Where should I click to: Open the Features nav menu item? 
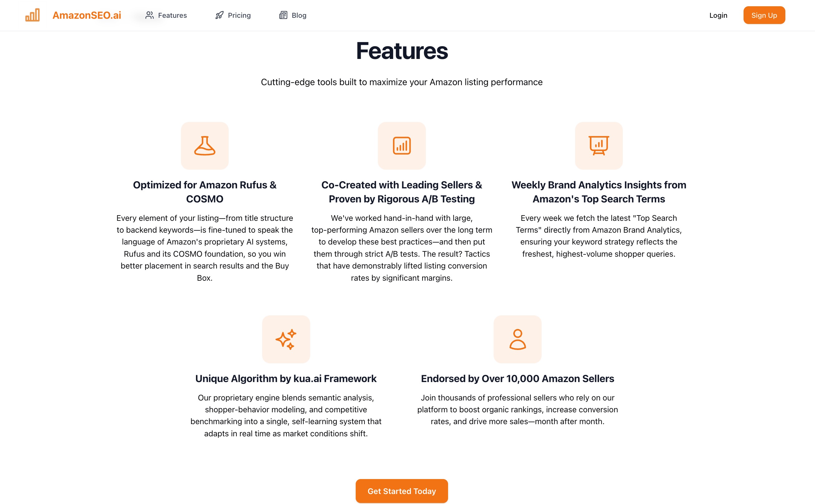pyautogui.click(x=172, y=15)
